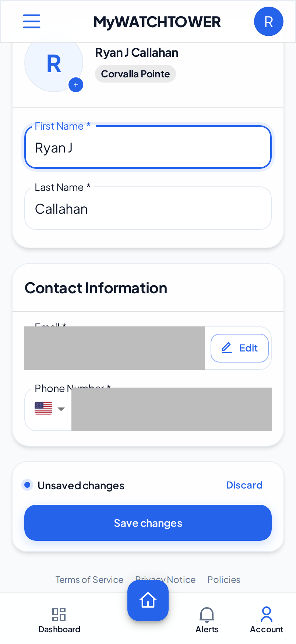The height and width of the screenshot is (644, 296).
Task: Tap the home icon floating button
Action: coord(148,601)
